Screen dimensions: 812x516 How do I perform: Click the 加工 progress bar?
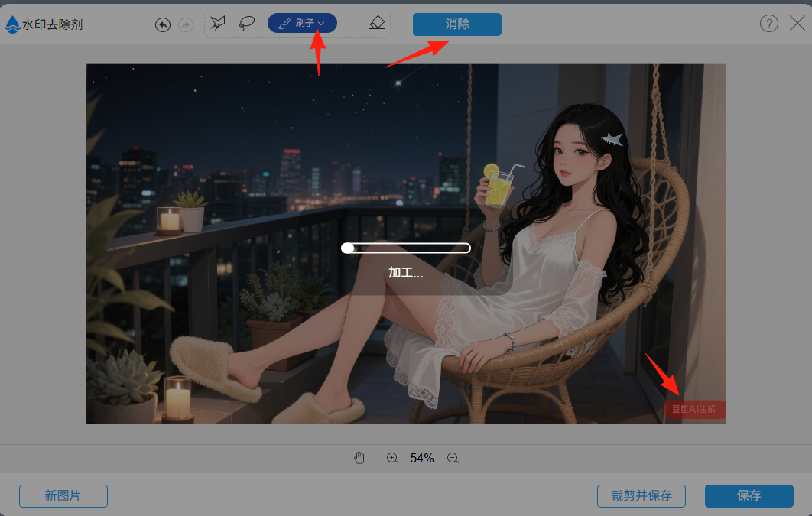[x=406, y=247]
